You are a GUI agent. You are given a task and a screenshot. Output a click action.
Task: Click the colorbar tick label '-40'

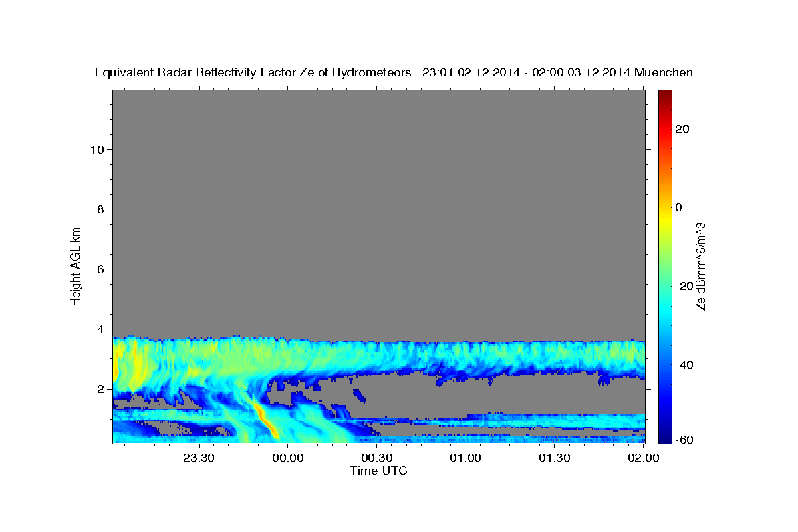pyautogui.click(x=684, y=365)
